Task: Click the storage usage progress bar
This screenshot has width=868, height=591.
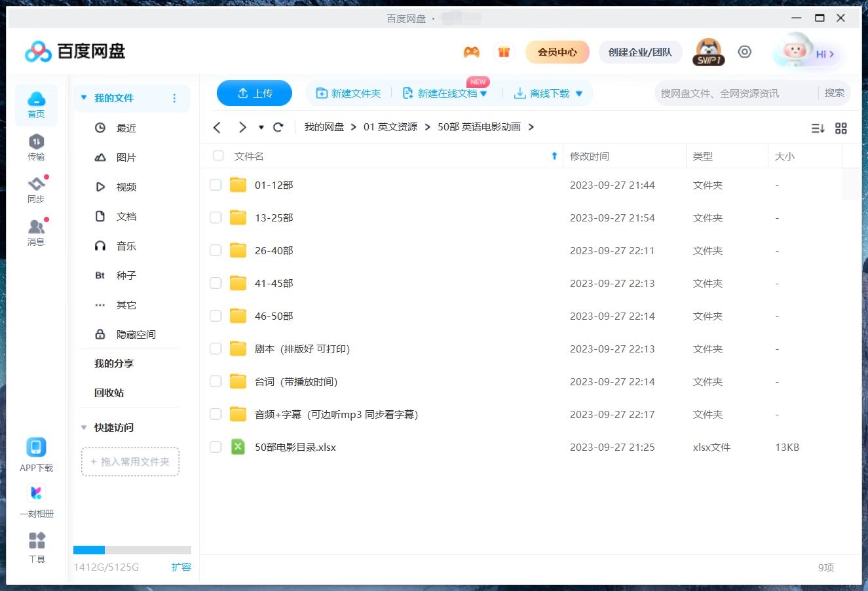Action: (131, 550)
